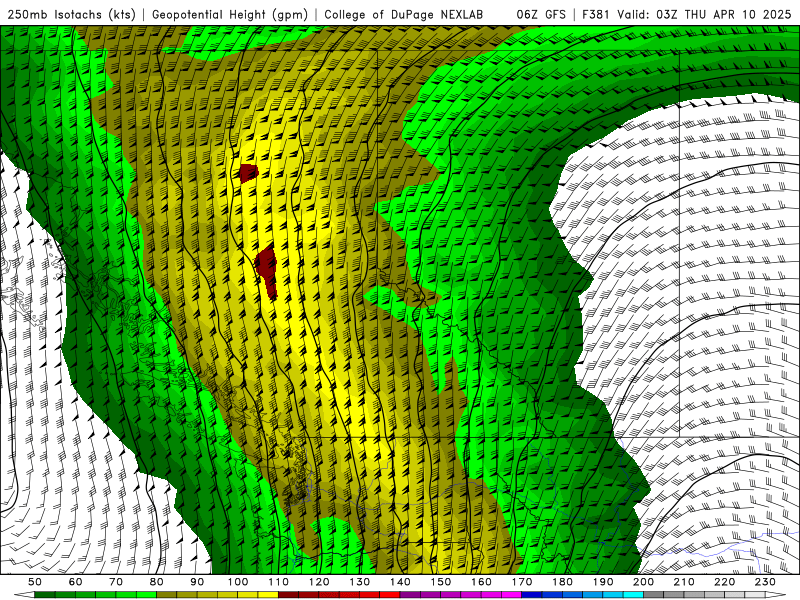Screen dimensions: 800x600
Task: Click the 'Geopotential Height (gpm)' header text
Action: [230, 15]
